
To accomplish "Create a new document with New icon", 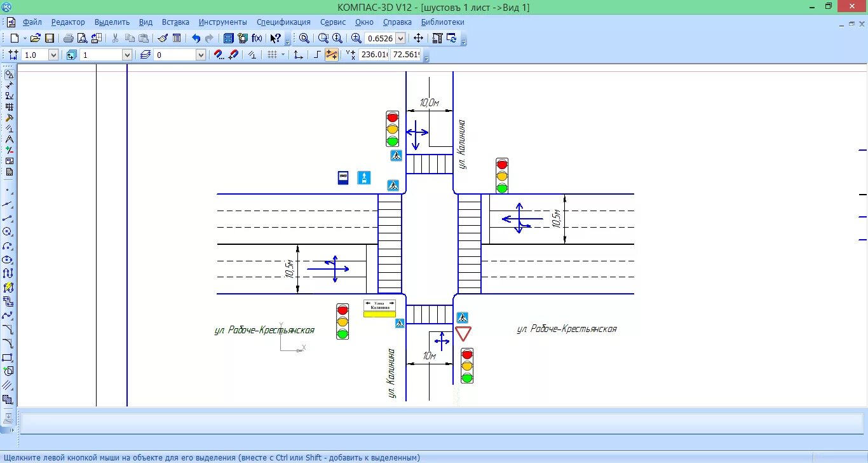I will 15,38.
